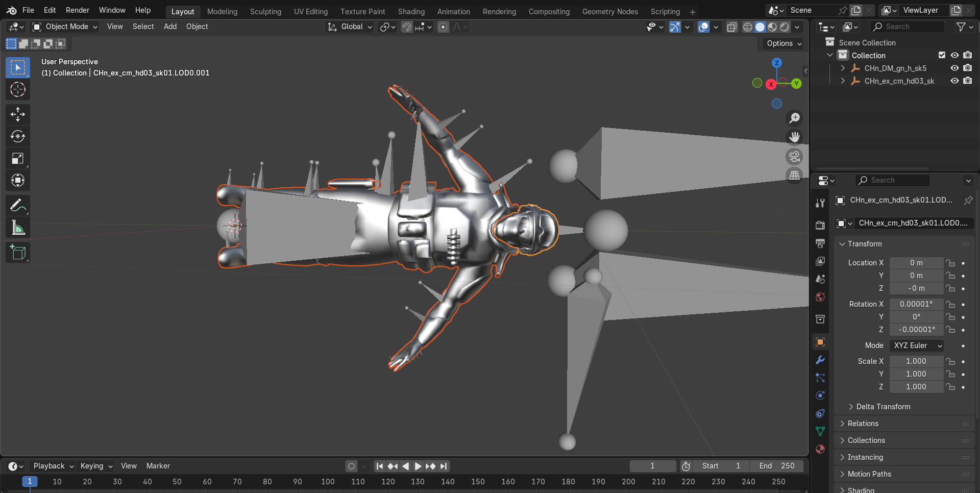
Task: Open the Render menu in top bar
Action: tap(78, 10)
